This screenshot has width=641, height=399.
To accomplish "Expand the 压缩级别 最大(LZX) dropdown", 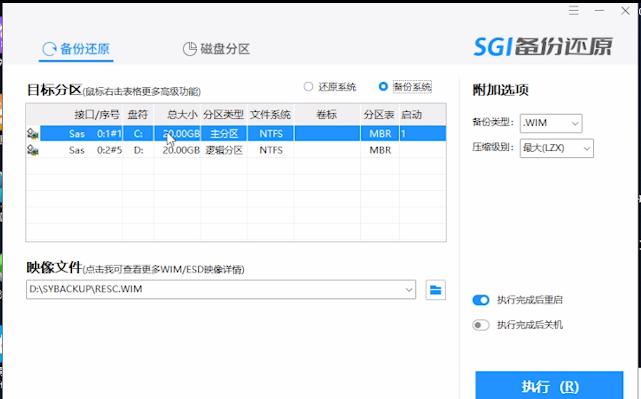I will [x=556, y=148].
